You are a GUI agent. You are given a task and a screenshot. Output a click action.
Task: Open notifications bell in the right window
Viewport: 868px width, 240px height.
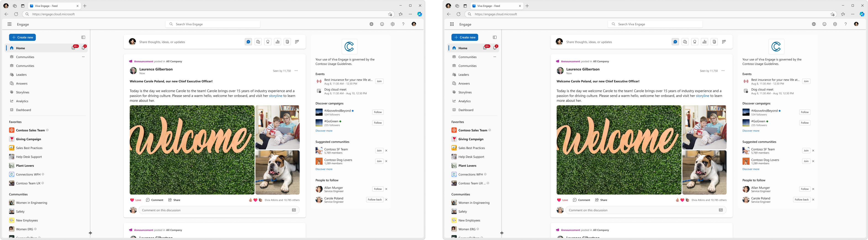495,48
